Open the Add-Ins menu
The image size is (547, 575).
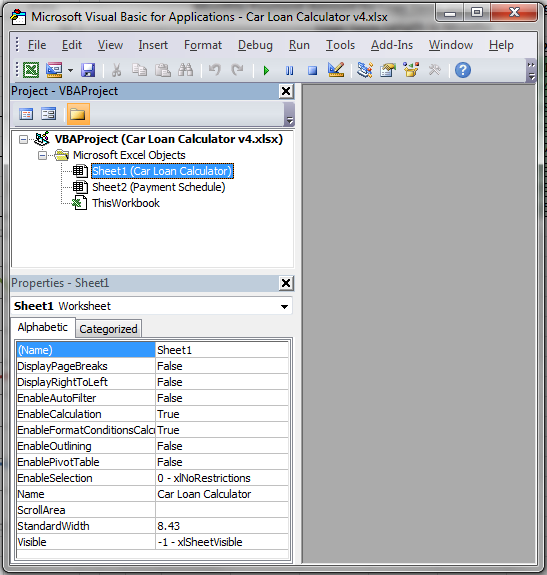[x=392, y=45]
